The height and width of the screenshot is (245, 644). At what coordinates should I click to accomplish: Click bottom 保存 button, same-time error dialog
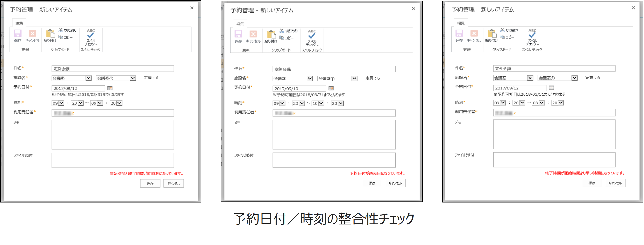pyautogui.click(x=150, y=183)
